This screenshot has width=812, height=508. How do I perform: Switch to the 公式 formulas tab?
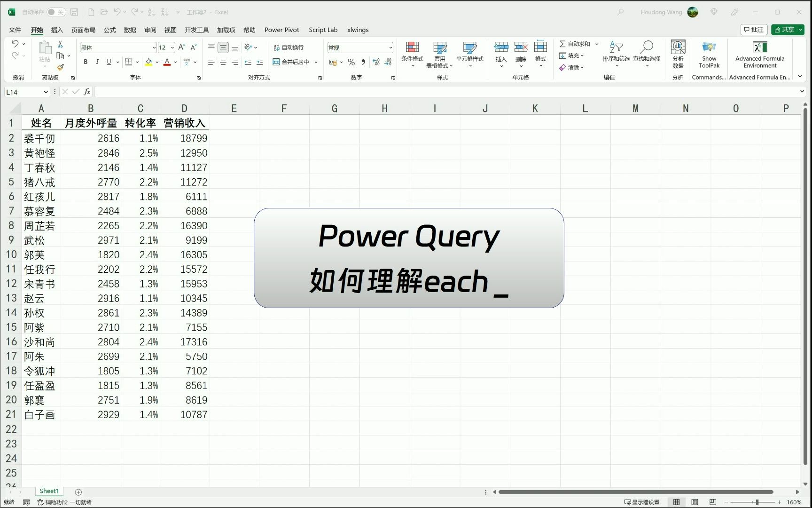pos(110,30)
